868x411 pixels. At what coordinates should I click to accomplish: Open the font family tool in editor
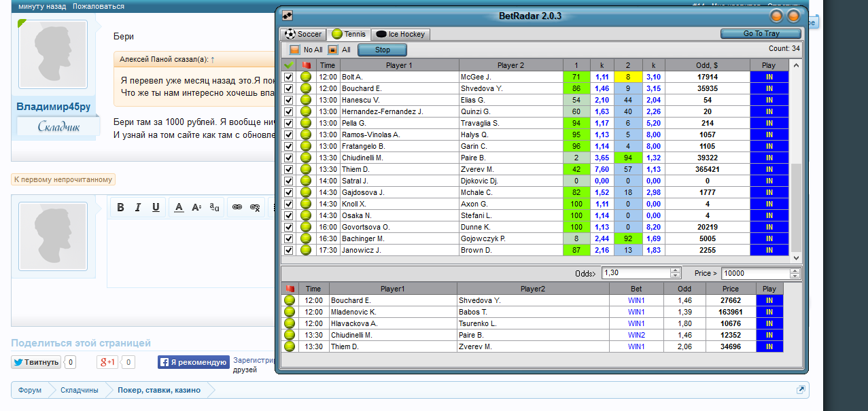tap(214, 207)
